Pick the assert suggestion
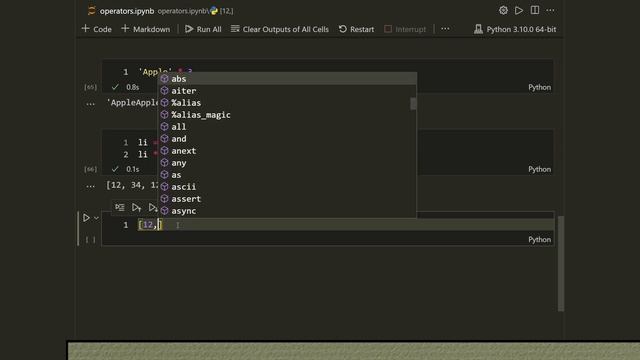Screen dimensions: 640x360 [x=287, y=199]
